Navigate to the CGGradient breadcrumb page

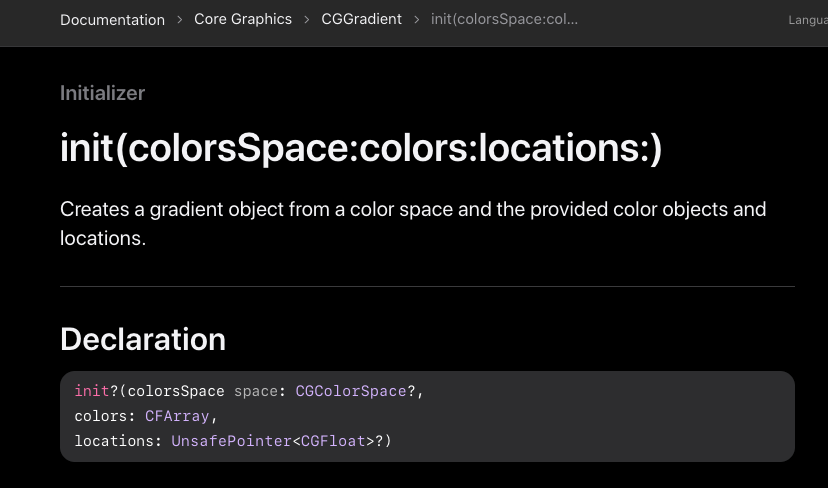click(361, 20)
